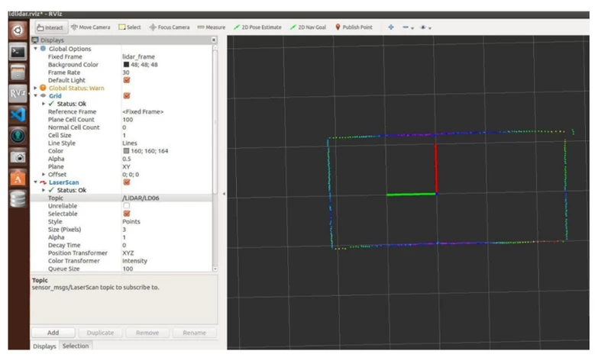
Task: Disable the Grid display checkbox
Action: click(x=127, y=96)
